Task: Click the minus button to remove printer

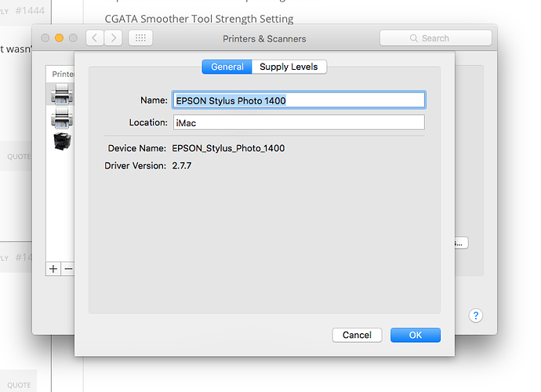Action: point(67,268)
